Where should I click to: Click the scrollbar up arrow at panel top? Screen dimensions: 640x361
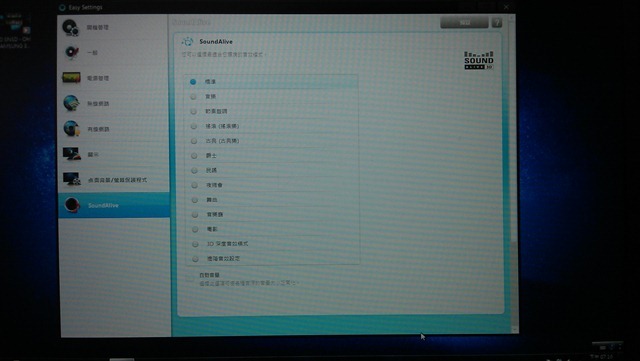[x=513, y=18]
